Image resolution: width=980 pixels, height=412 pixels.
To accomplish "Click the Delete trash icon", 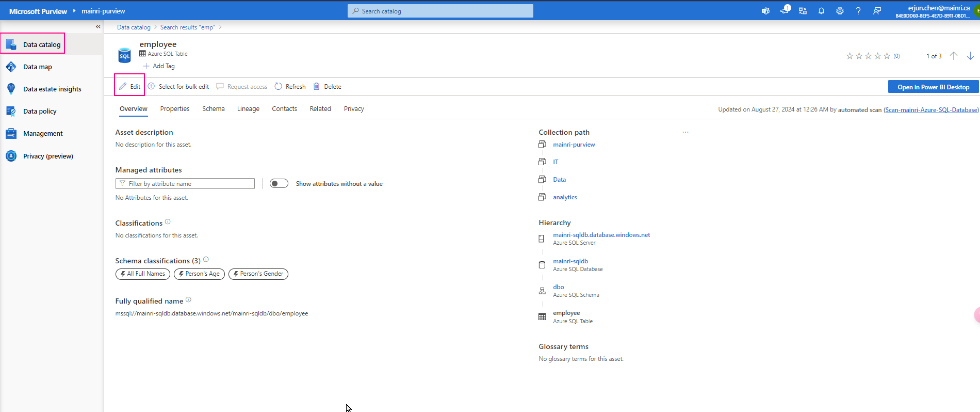I will coord(317,87).
